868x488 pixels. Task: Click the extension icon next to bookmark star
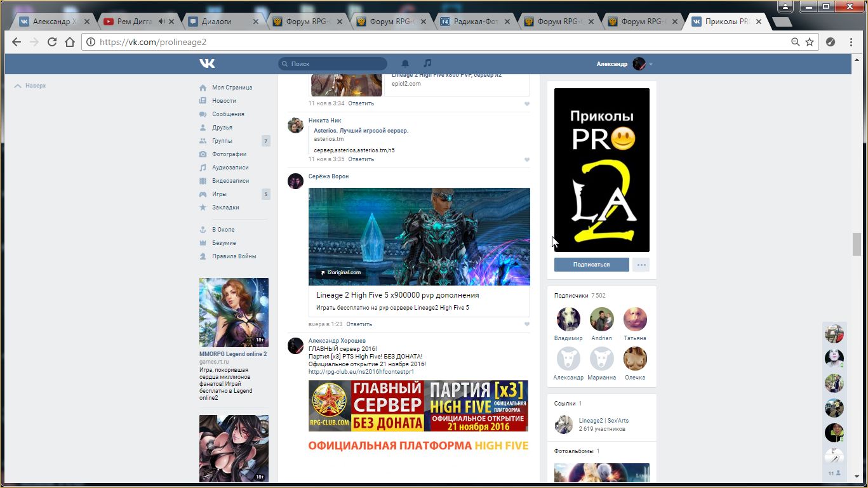pyautogui.click(x=831, y=42)
